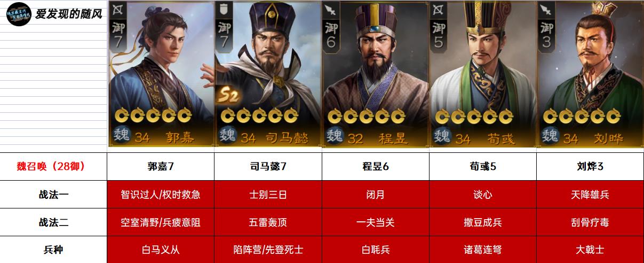Viewport: 644px width, 263px height.
Task: Select the 荀彧 portrait card
Action: [482, 74]
